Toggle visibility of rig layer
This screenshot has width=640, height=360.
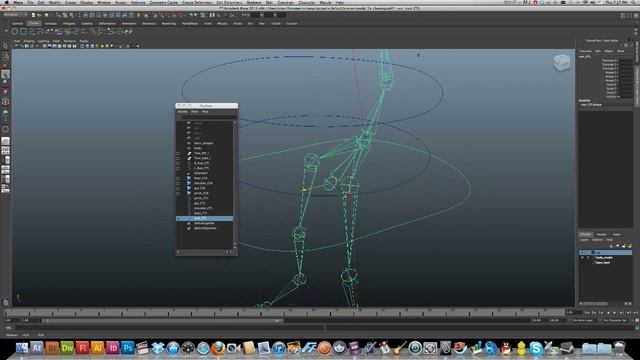coord(582,253)
